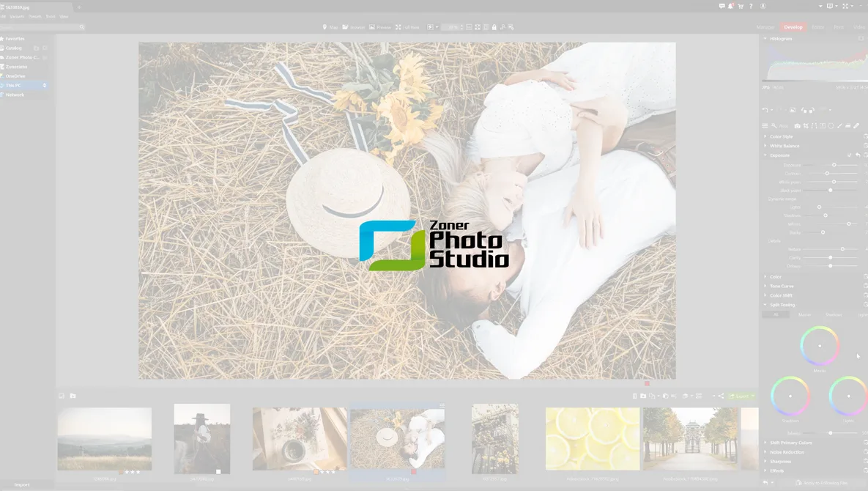Image resolution: width=868 pixels, height=491 pixels.
Task: Click the messages speech bubble icon
Action: click(722, 6)
